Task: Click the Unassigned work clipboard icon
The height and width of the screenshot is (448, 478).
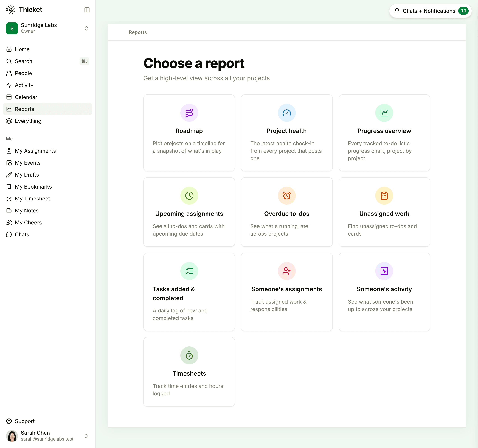Action: coord(384,196)
